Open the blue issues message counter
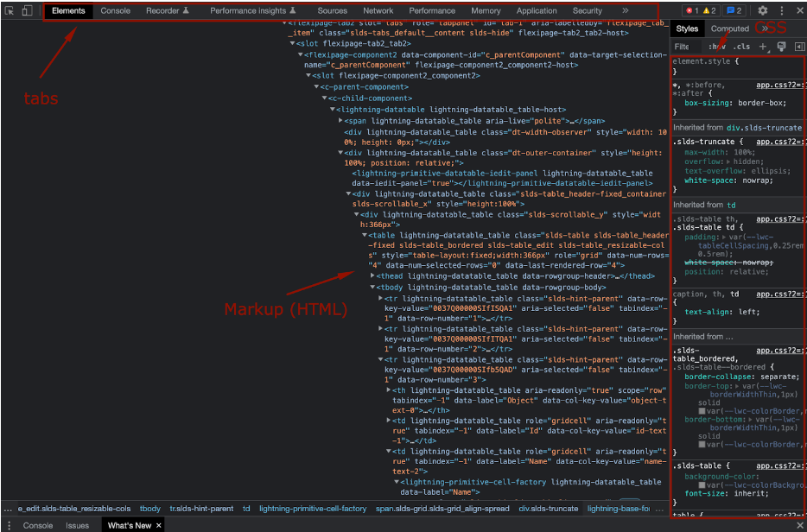The image size is (807, 532). tap(734, 11)
